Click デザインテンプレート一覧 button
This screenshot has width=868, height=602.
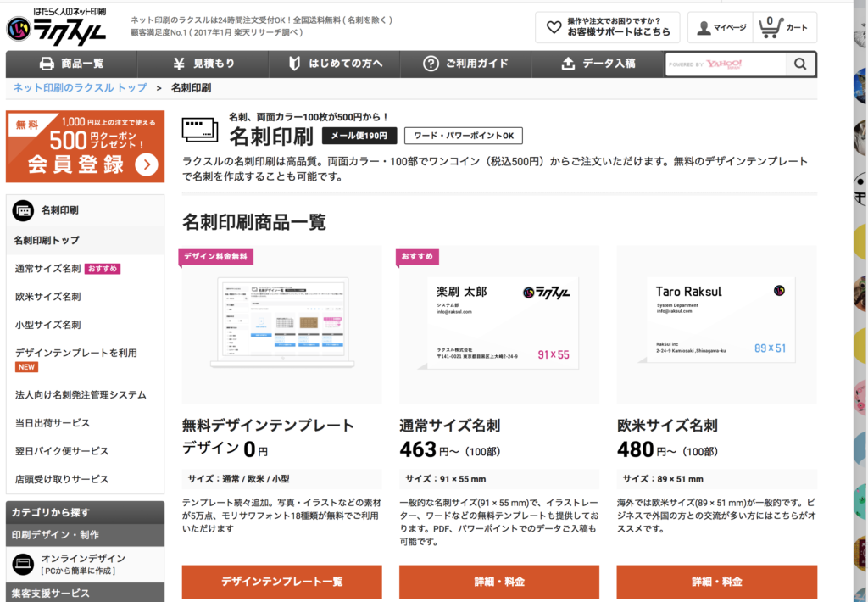click(x=281, y=582)
